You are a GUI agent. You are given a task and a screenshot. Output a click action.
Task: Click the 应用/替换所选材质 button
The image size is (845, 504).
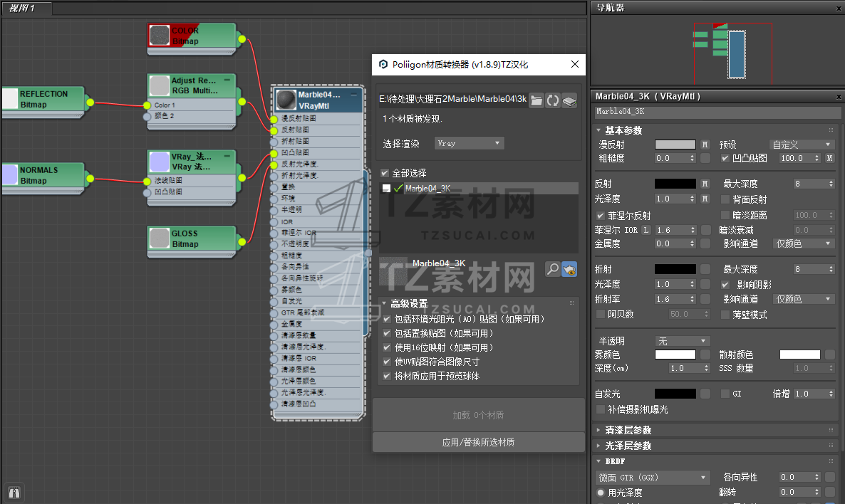pos(478,442)
